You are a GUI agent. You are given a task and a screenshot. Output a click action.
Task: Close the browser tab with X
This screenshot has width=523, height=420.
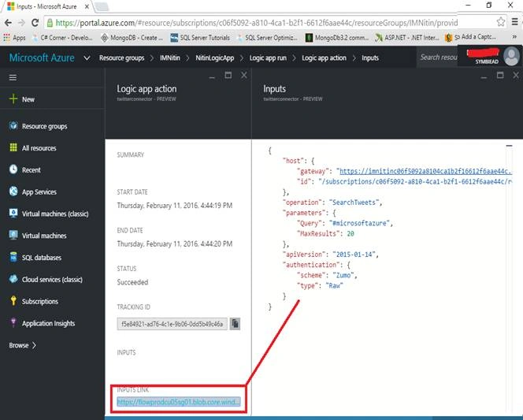coord(87,6)
